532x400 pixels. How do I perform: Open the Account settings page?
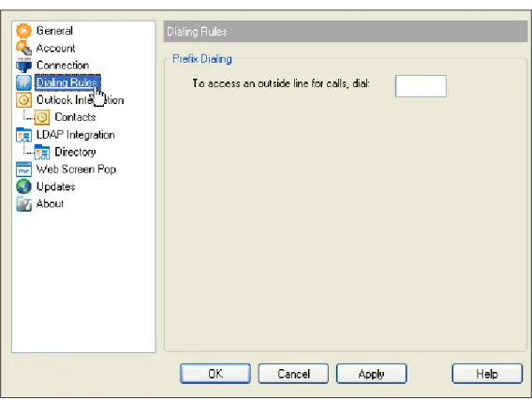(55, 48)
